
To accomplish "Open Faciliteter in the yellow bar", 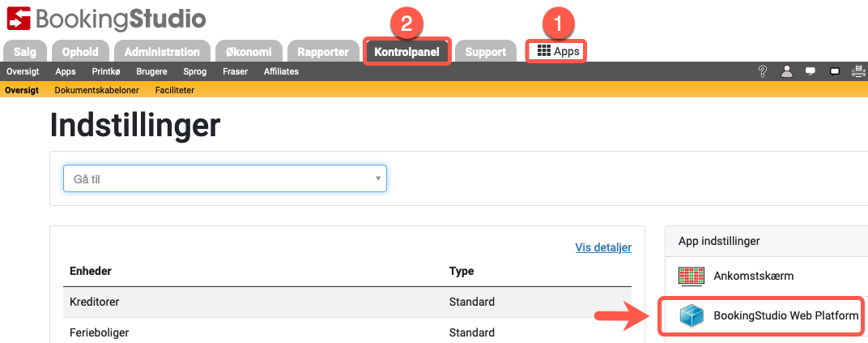I will pos(175,90).
